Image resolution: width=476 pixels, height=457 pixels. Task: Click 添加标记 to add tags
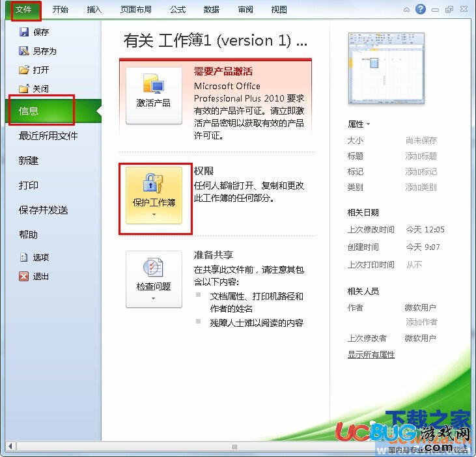click(x=421, y=172)
